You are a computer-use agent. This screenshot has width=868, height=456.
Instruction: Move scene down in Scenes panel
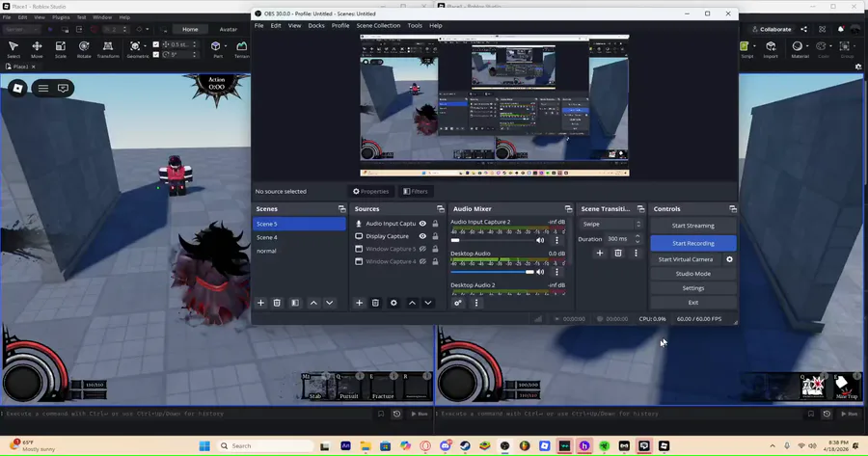click(x=330, y=303)
